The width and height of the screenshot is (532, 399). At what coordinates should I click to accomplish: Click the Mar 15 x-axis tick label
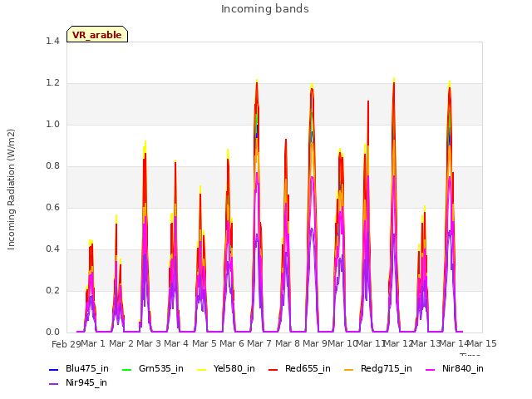coord(482,343)
